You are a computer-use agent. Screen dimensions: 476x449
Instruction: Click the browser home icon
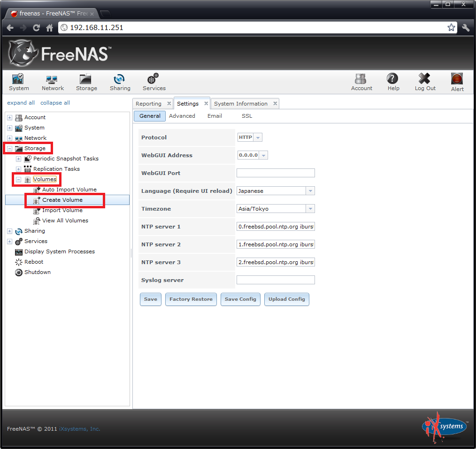tap(49, 28)
